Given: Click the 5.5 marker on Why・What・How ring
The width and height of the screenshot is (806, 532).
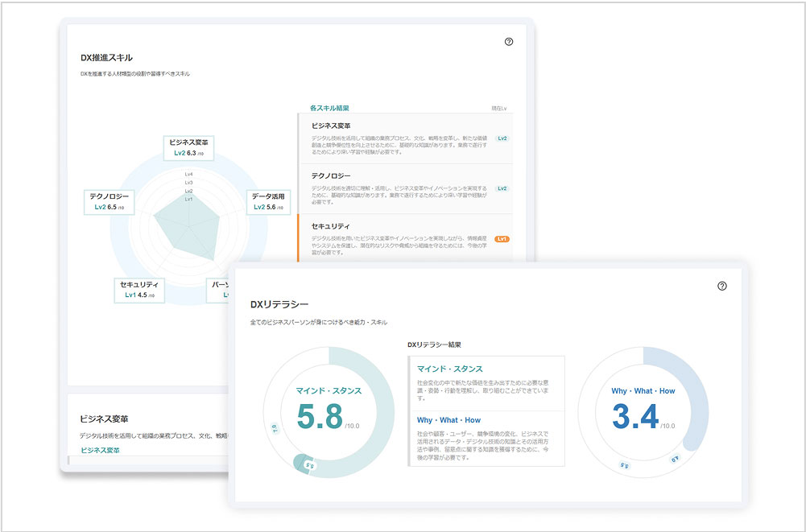Looking at the screenshot, I should coord(624,464).
